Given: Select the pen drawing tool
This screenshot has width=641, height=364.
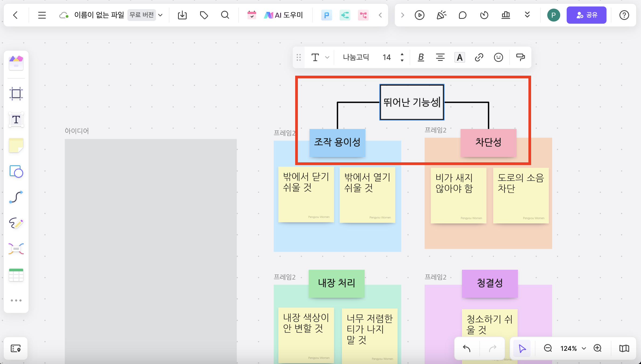Looking at the screenshot, I should pyautogui.click(x=16, y=223).
